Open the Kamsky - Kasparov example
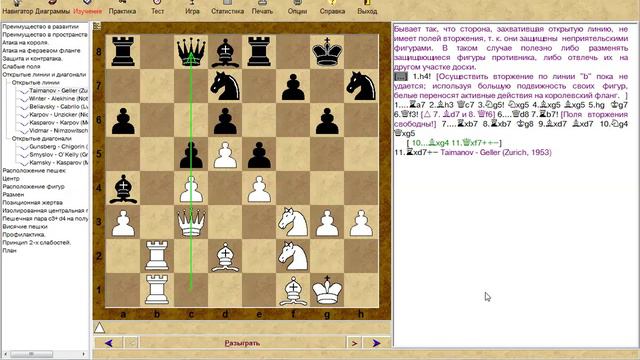Screen dimensions: 640x360 point(58,163)
